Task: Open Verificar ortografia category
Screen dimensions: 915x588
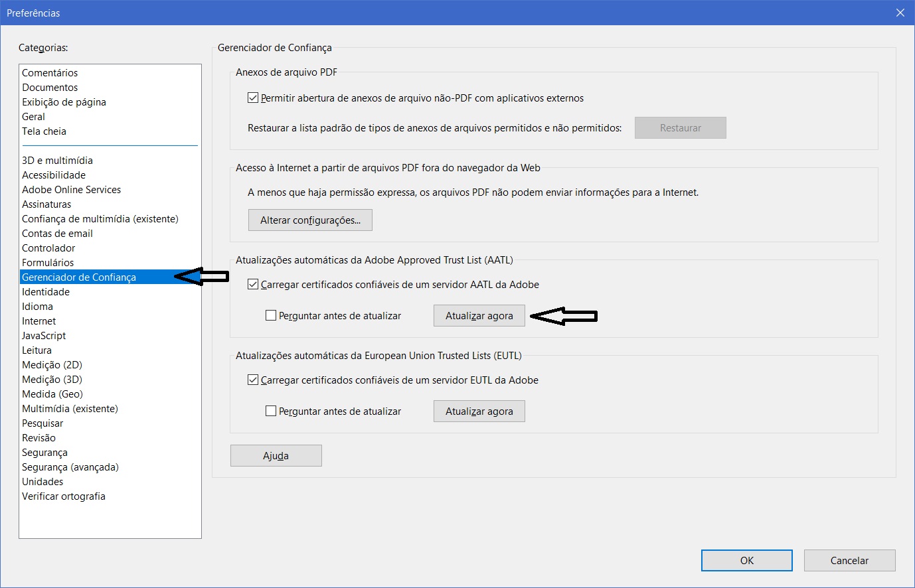Action: coord(64,496)
